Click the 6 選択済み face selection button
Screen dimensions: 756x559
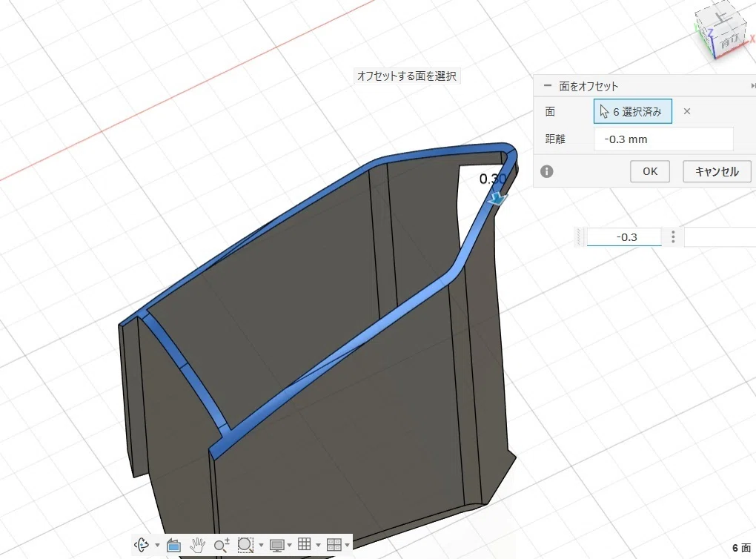(x=632, y=111)
